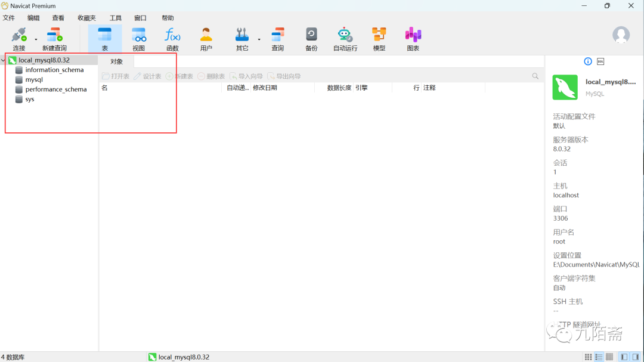Switch to list view
Screen dimensions: 644x362
pyautogui.click(x=599, y=357)
